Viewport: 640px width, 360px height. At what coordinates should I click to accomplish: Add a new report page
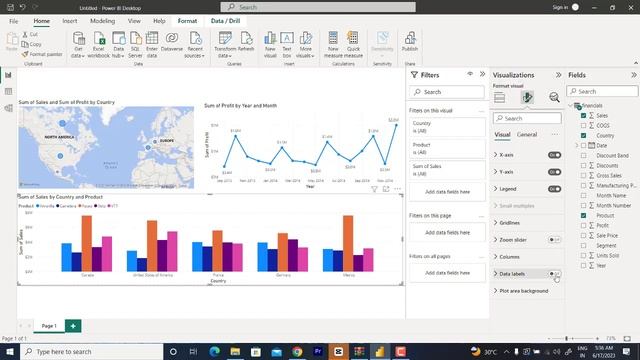pyautogui.click(x=73, y=326)
